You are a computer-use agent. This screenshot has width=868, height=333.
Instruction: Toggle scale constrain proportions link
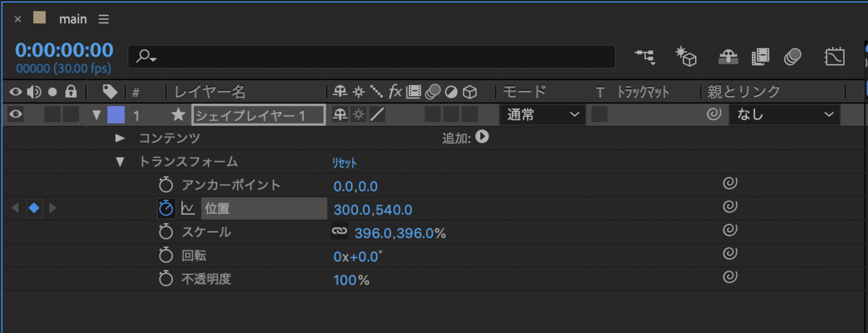click(x=339, y=232)
